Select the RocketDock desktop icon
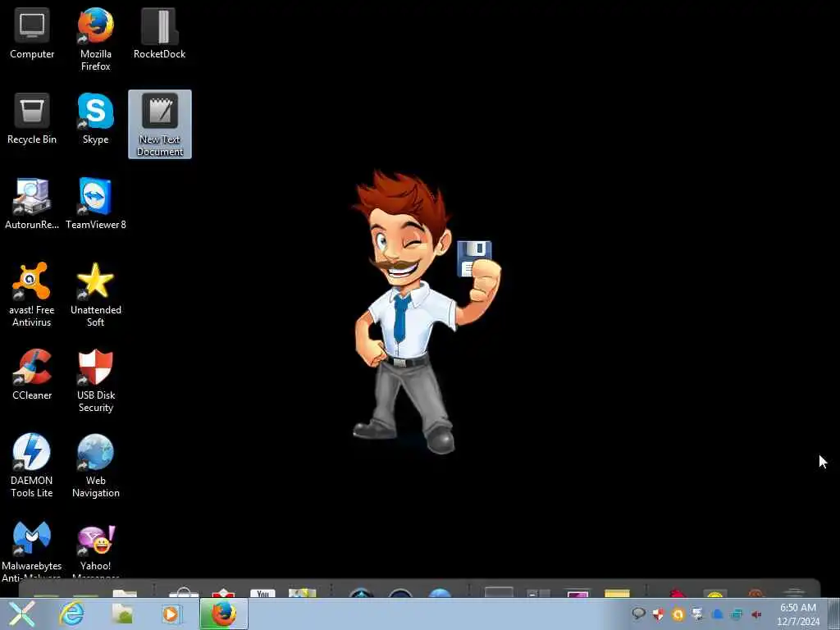The width and height of the screenshot is (840, 630). click(160, 34)
